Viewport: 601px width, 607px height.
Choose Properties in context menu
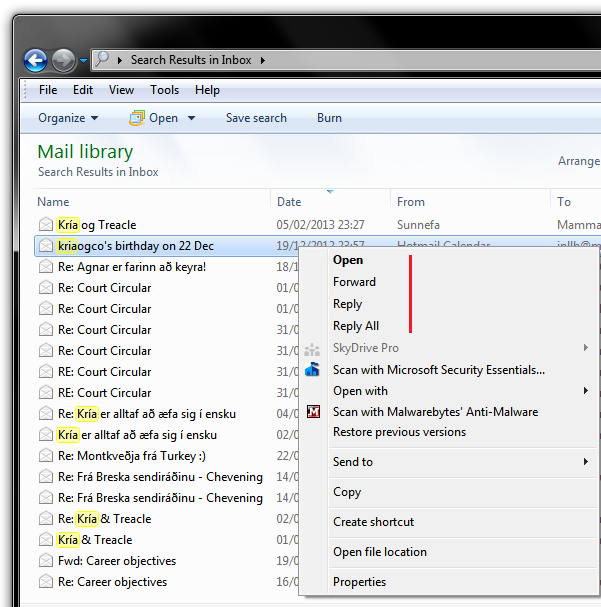pos(359,582)
